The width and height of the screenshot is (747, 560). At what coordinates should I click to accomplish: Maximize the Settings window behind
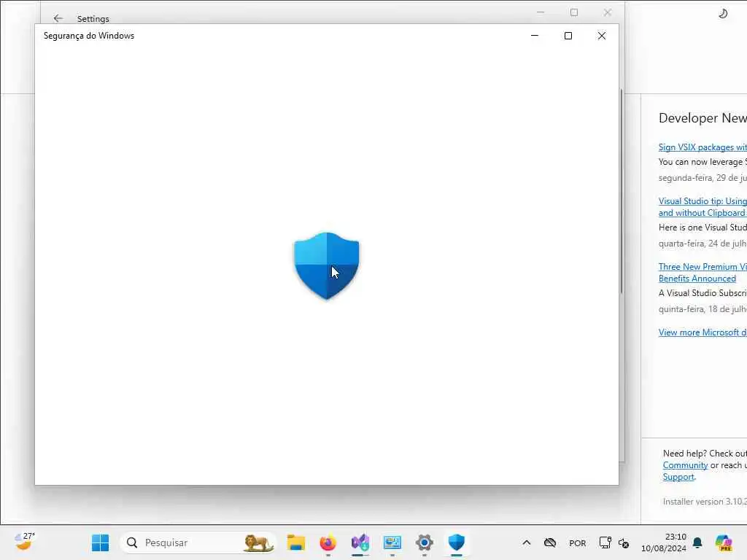(574, 12)
